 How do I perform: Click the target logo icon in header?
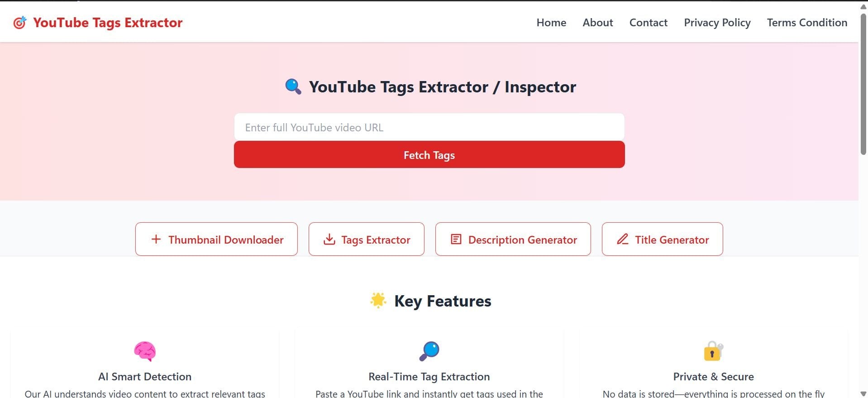click(x=20, y=22)
